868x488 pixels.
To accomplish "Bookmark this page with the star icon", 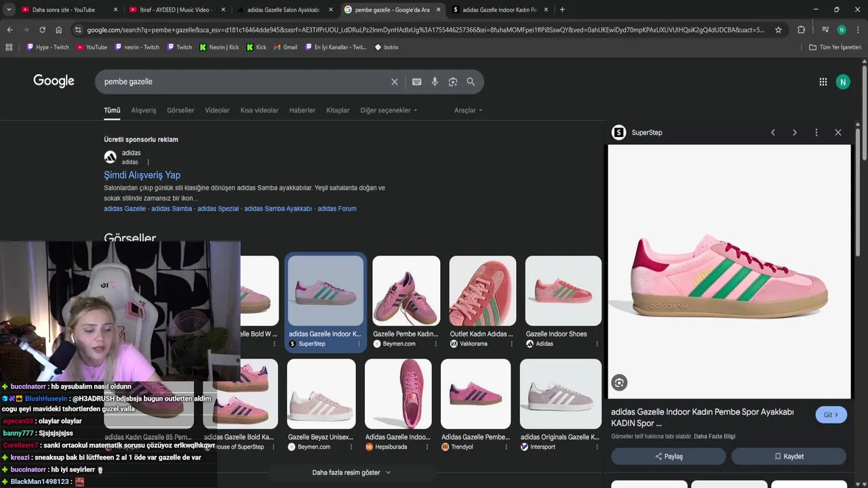I will coord(778,30).
